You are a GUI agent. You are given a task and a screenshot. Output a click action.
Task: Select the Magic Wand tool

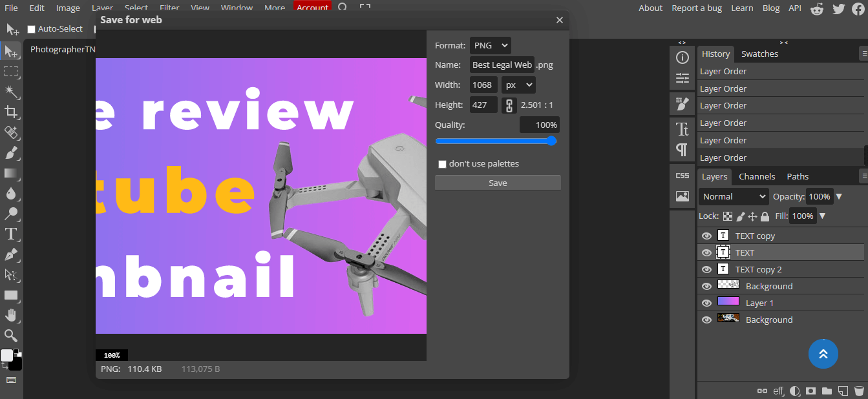(11, 91)
